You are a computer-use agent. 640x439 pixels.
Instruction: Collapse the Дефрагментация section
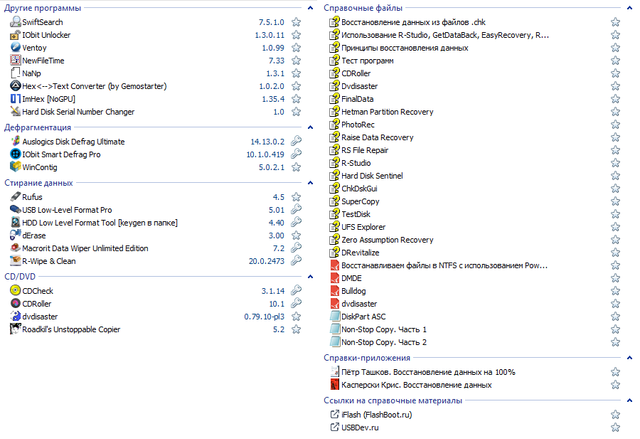point(310,127)
